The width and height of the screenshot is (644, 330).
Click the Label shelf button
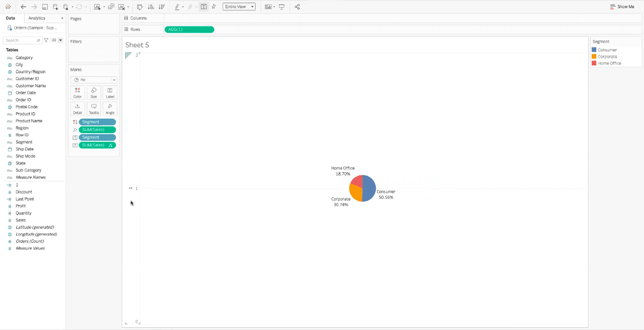[110, 92]
